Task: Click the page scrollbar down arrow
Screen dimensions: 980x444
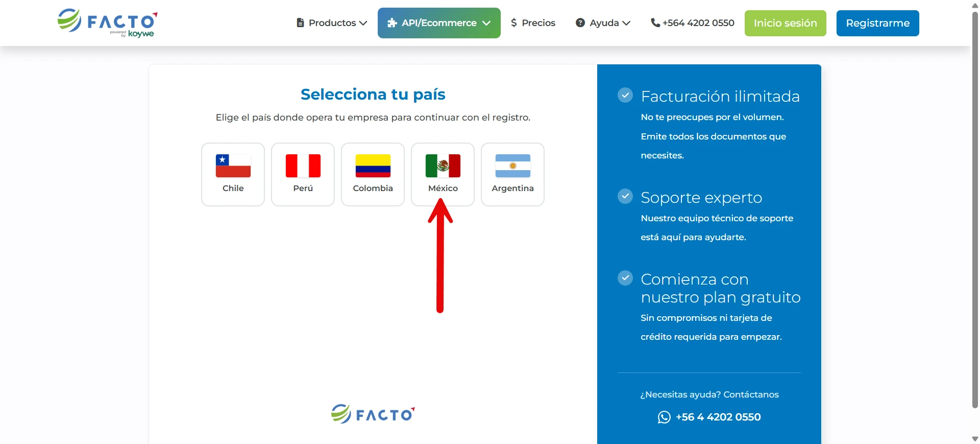Action: (x=975, y=439)
